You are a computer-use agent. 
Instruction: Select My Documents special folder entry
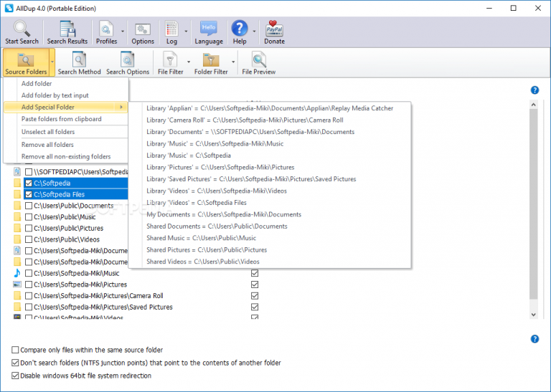[x=270, y=214]
